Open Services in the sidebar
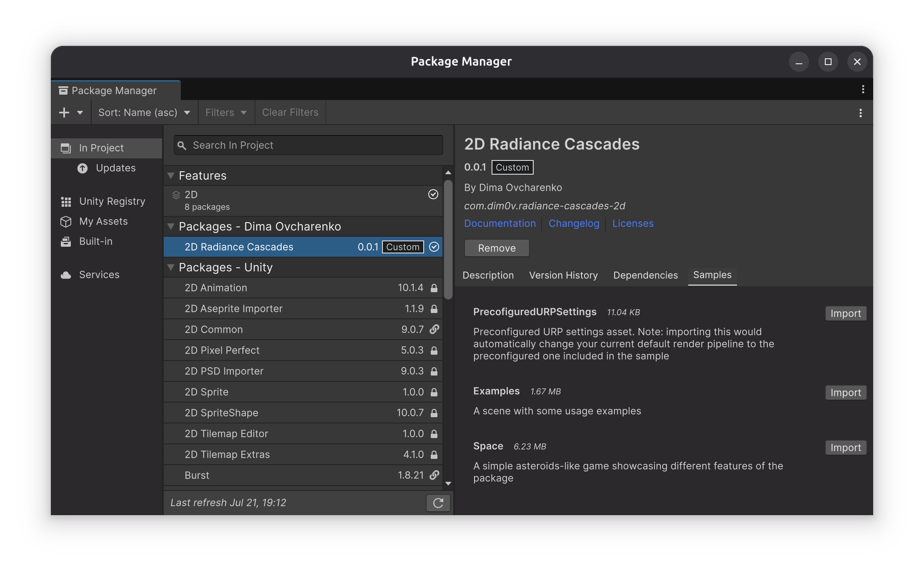Viewport: 924px width, 571px height. point(107,275)
